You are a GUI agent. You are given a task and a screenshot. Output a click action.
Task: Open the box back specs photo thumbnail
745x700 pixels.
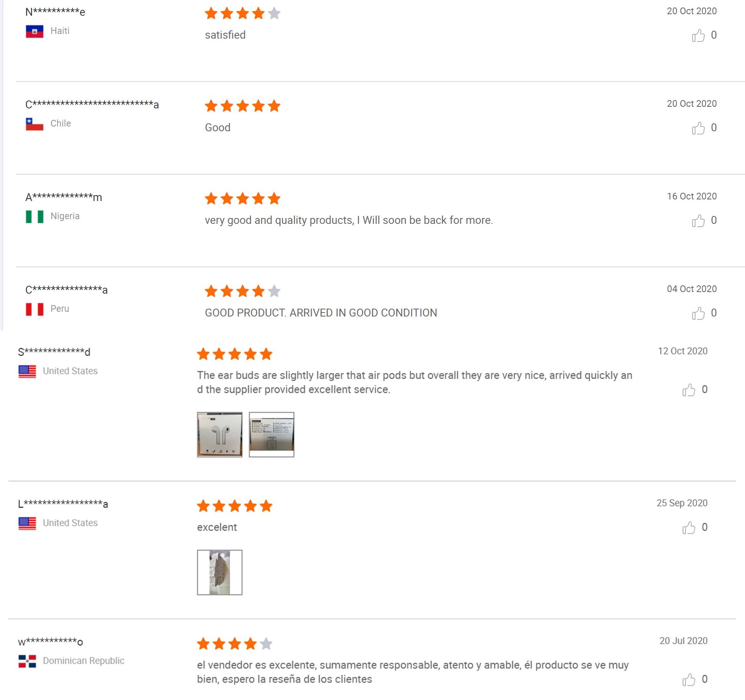pyautogui.click(x=271, y=434)
